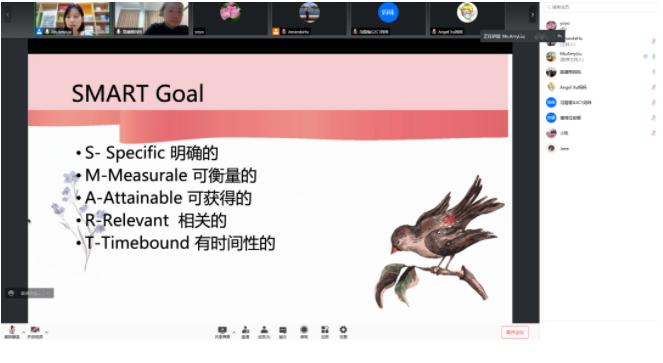
Task: Open the share screen option
Action: tap(222, 332)
